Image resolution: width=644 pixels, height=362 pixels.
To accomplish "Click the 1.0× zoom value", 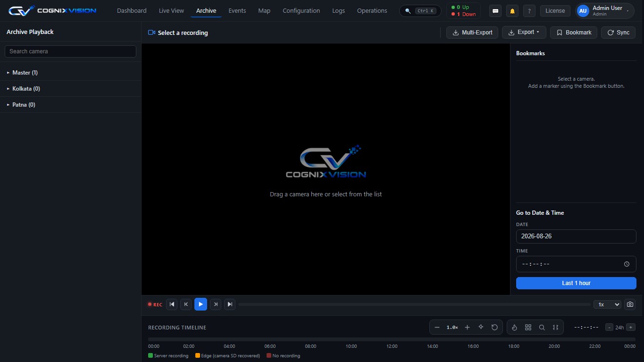I will pyautogui.click(x=452, y=328).
